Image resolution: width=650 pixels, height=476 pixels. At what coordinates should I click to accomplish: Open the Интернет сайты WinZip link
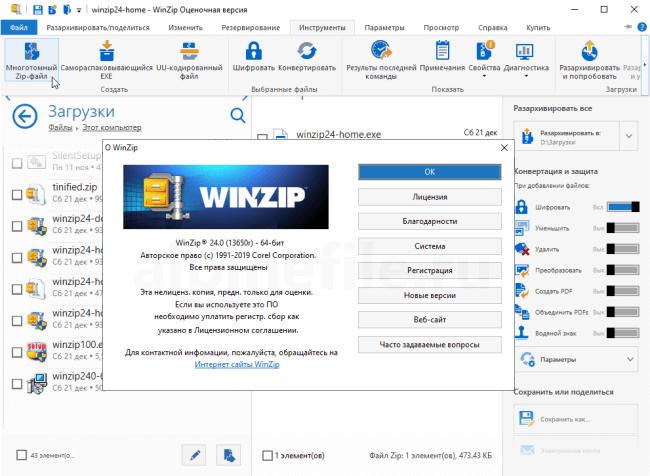point(237,364)
